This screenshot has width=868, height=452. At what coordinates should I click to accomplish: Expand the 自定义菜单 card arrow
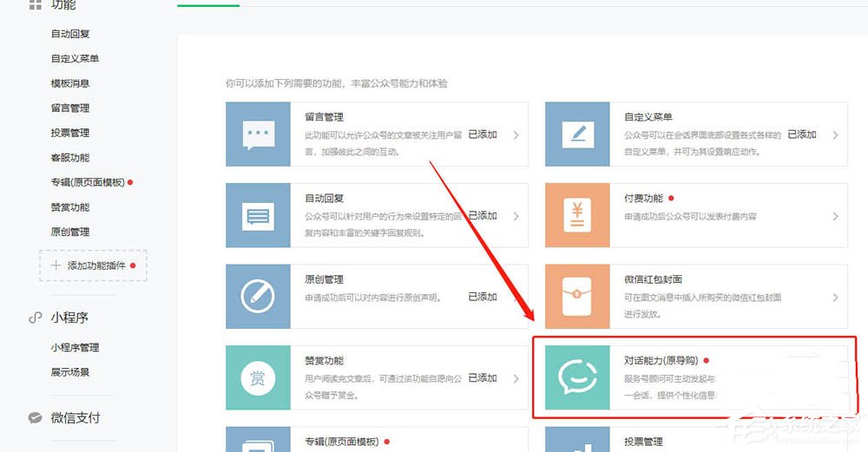point(835,135)
